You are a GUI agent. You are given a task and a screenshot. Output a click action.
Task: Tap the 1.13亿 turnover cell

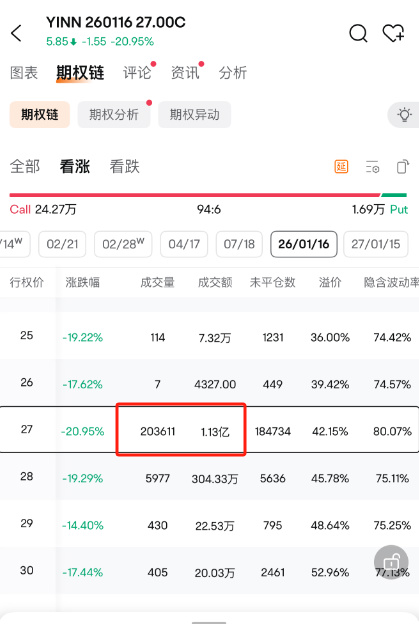coord(215,432)
